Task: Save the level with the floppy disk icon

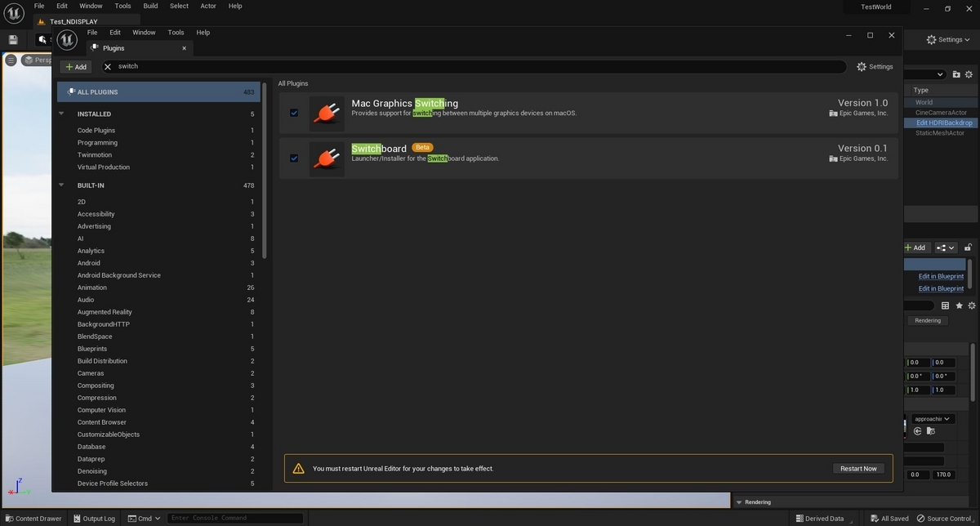Action: 13,39
